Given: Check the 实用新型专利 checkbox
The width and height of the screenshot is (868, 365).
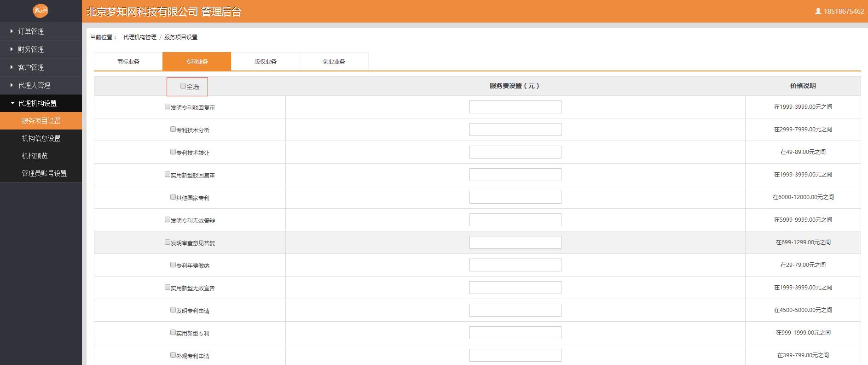Looking at the screenshot, I should pyautogui.click(x=173, y=332).
